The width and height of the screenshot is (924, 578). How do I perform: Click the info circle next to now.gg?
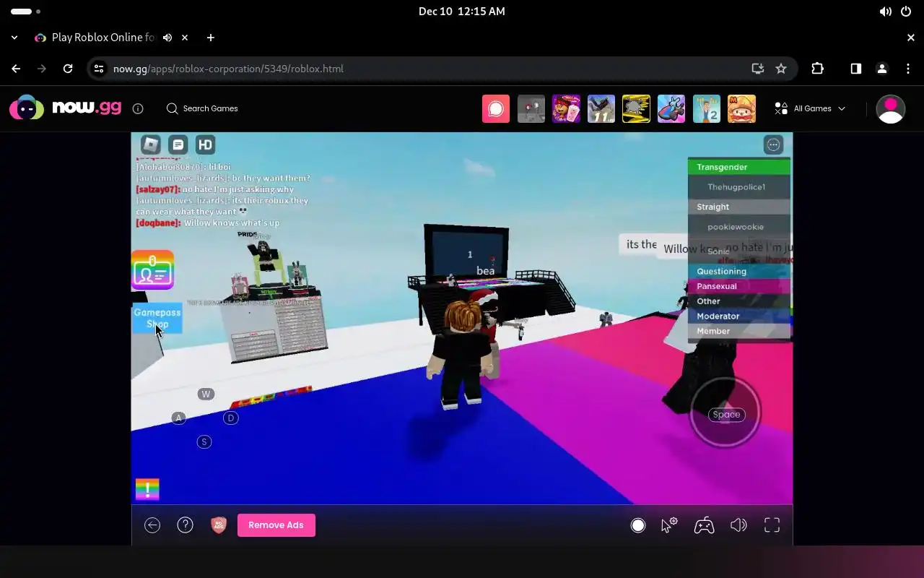(138, 108)
